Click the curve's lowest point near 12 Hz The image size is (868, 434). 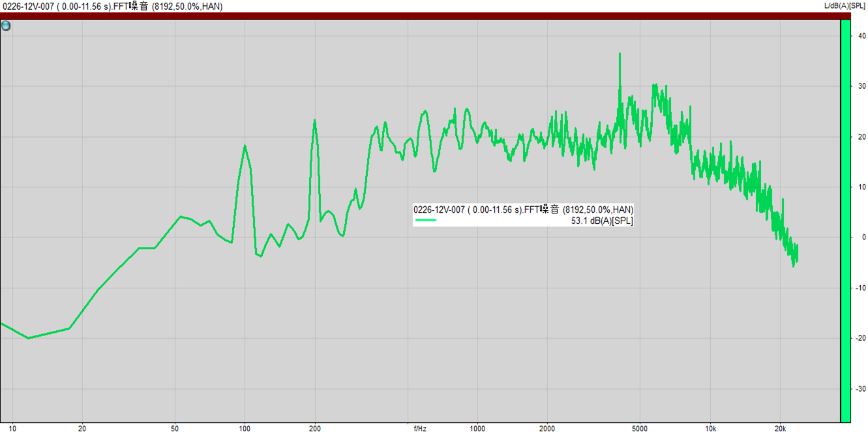tap(29, 337)
